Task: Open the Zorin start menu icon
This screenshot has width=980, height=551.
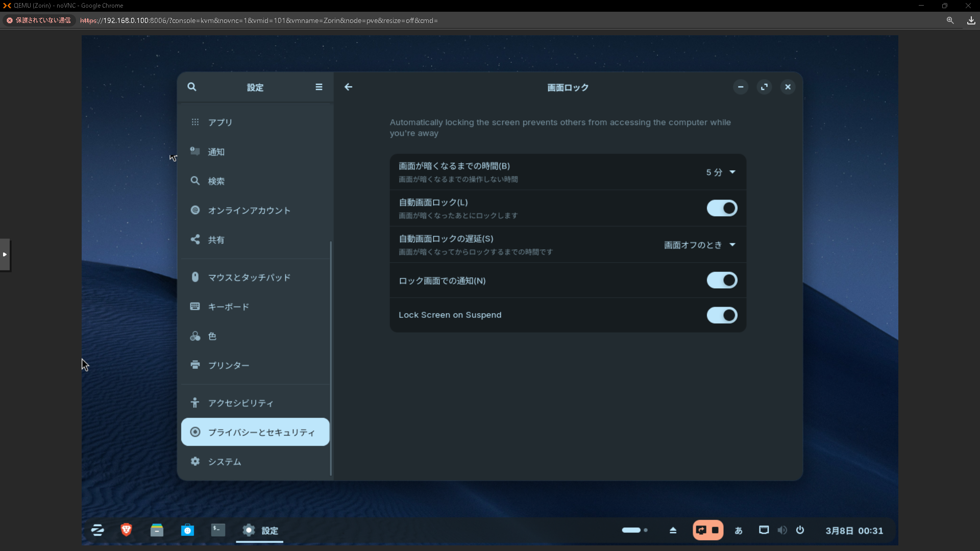Action: (97, 530)
